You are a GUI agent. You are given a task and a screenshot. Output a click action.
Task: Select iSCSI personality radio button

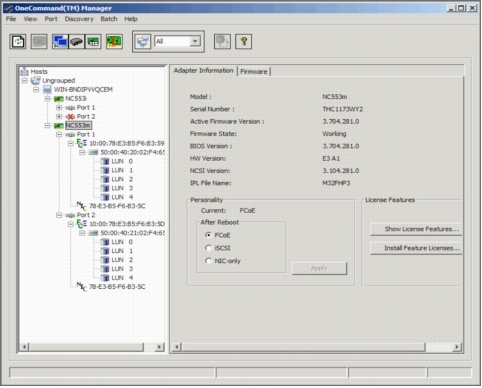209,248
